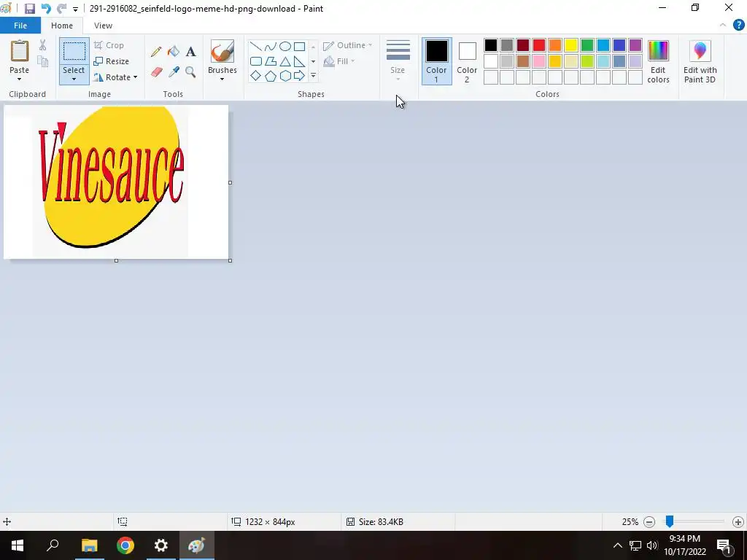Choose the Magnifier tool
The image size is (747, 560).
tap(190, 72)
